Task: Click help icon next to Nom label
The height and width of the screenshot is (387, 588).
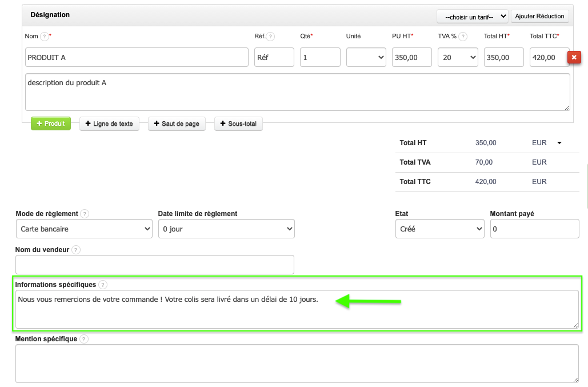Action: 44,37
